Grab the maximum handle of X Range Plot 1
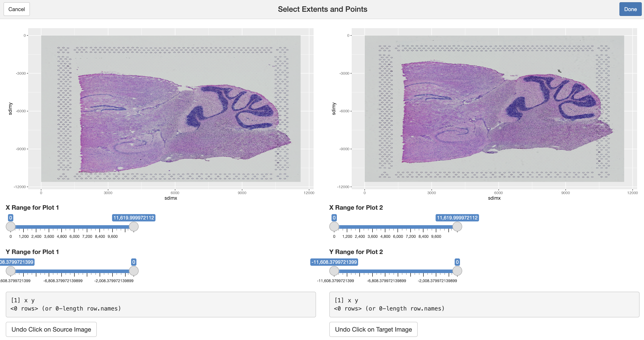The width and height of the screenshot is (644, 340). click(134, 227)
